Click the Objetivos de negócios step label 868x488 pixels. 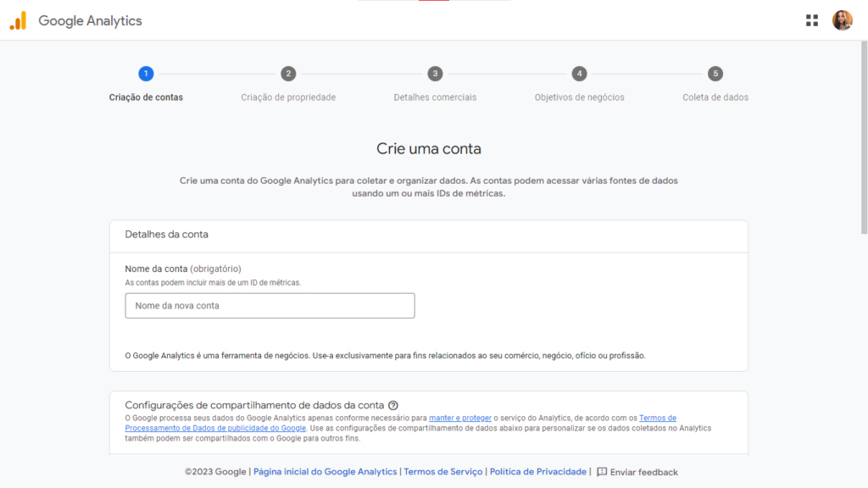pyautogui.click(x=580, y=97)
